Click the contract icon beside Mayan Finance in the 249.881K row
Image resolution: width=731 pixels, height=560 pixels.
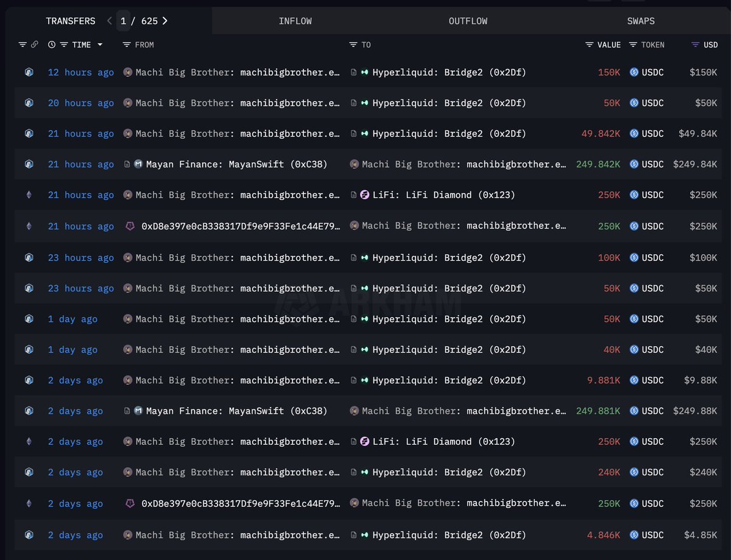(127, 411)
